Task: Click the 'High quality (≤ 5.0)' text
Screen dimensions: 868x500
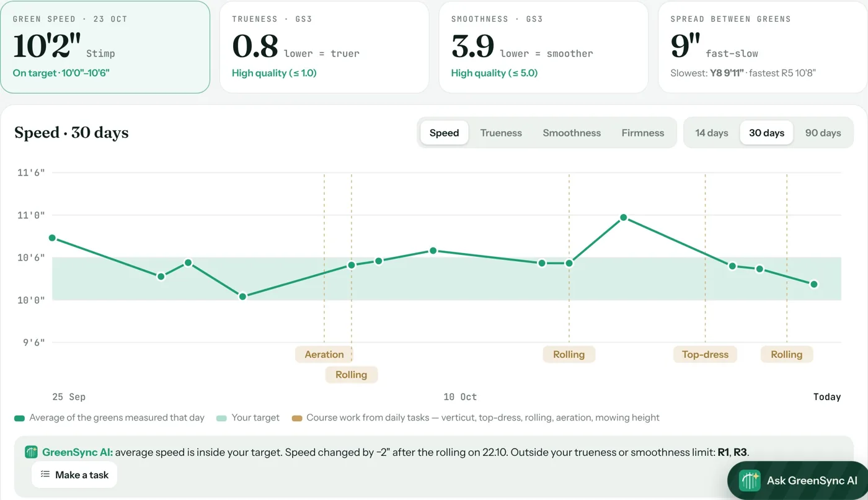Action: click(x=494, y=73)
